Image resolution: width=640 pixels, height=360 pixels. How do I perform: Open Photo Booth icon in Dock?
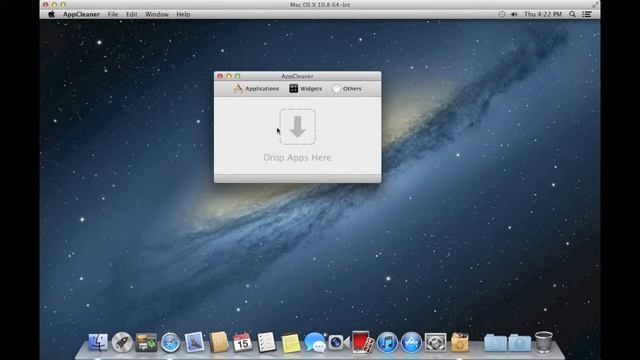[363, 342]
